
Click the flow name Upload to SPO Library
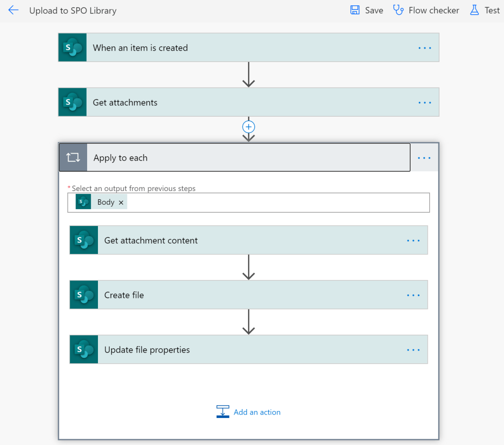[73, 10]
